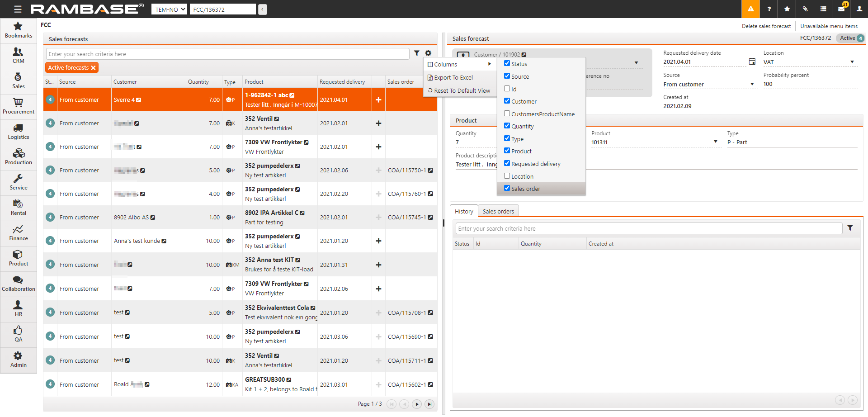Open the Procurement module icon
This screenshot has height=417, width=868.
[x=18, y=106]
